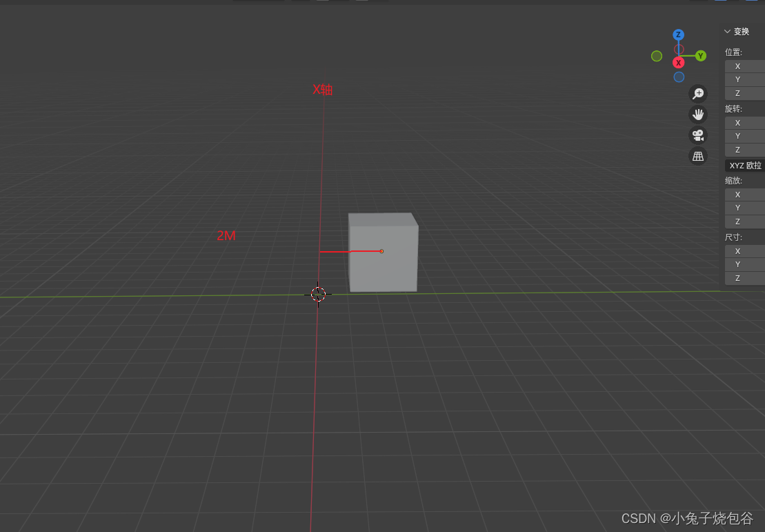Click the pan view hand icon

pyautogui.click(x=698, y=115)
